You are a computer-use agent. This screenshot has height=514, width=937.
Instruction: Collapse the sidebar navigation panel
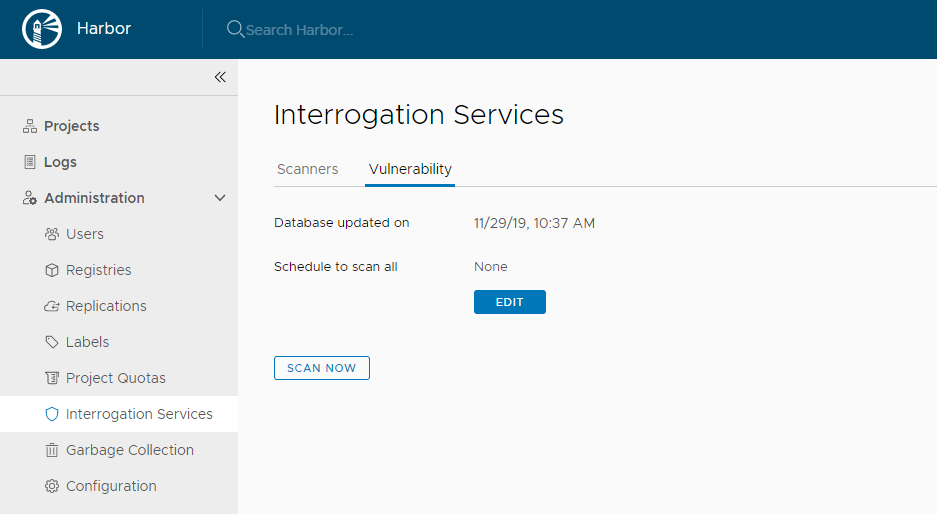pyautogui.click(x=220, y=77)
